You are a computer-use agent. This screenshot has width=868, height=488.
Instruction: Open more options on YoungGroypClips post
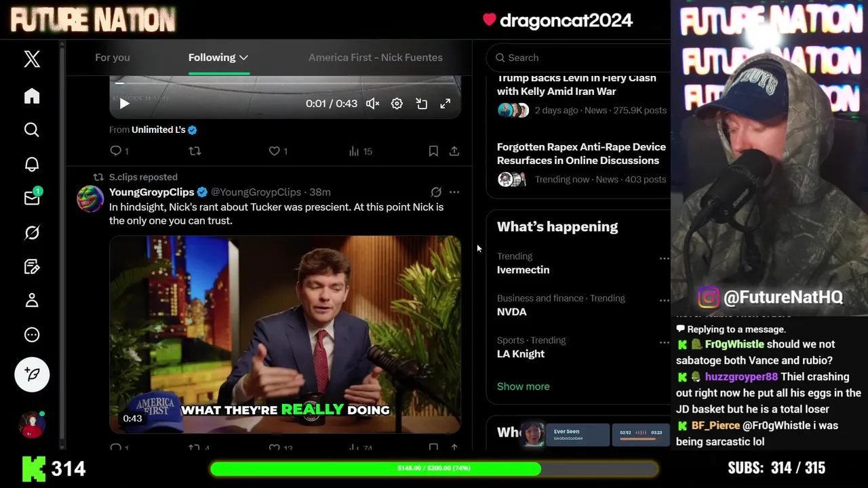pos(454,192)
